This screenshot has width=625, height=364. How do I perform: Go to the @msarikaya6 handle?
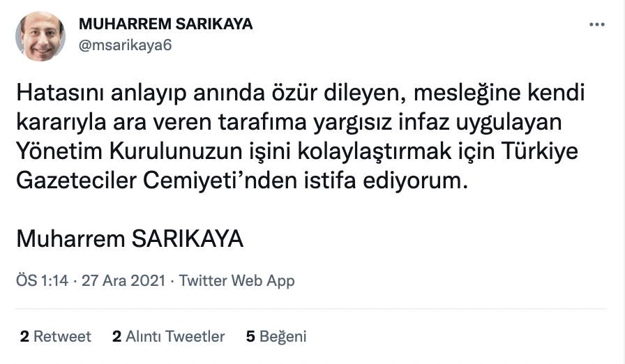126,45
